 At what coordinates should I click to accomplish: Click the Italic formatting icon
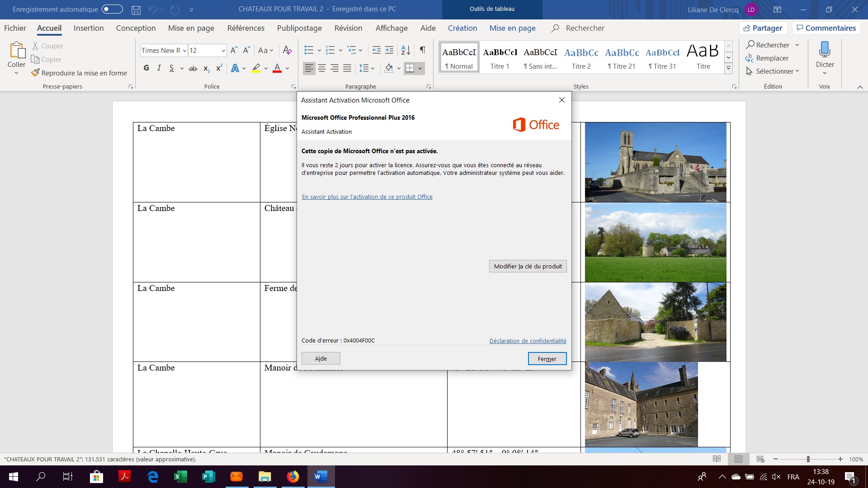pos(159,68)
